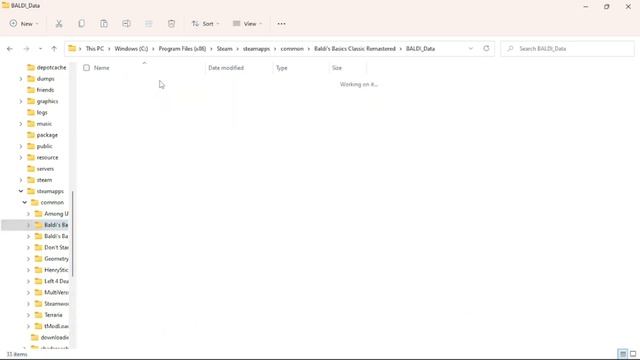Click the folder icon in address bar
Image resolution: width=640 pixels, height=360 pixels.
coord(72,48)
